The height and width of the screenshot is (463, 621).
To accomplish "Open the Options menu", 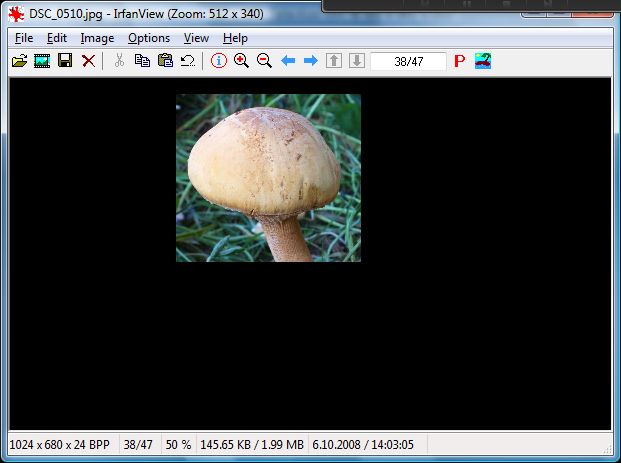I will 149,38.
